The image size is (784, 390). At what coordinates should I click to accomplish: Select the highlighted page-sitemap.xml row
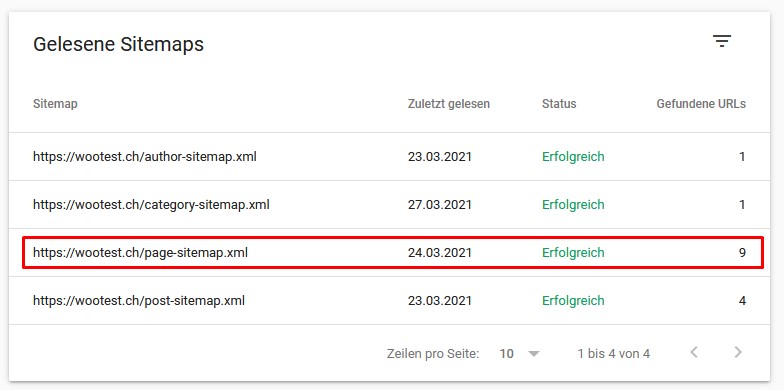point(393,252)
